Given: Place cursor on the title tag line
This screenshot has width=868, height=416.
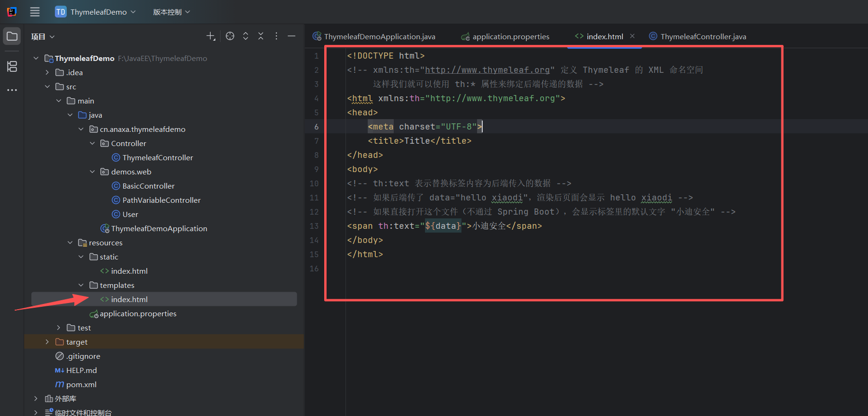Looking at the screenshot, I should [419, 141].
